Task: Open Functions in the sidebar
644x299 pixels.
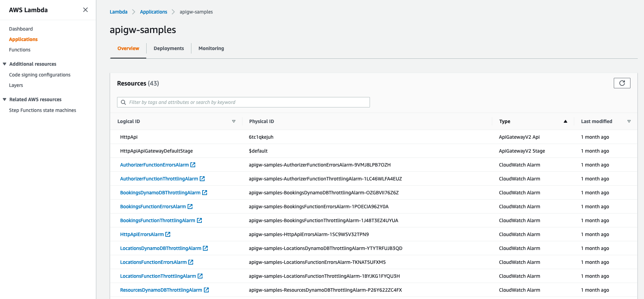Action: pos(20,50)
